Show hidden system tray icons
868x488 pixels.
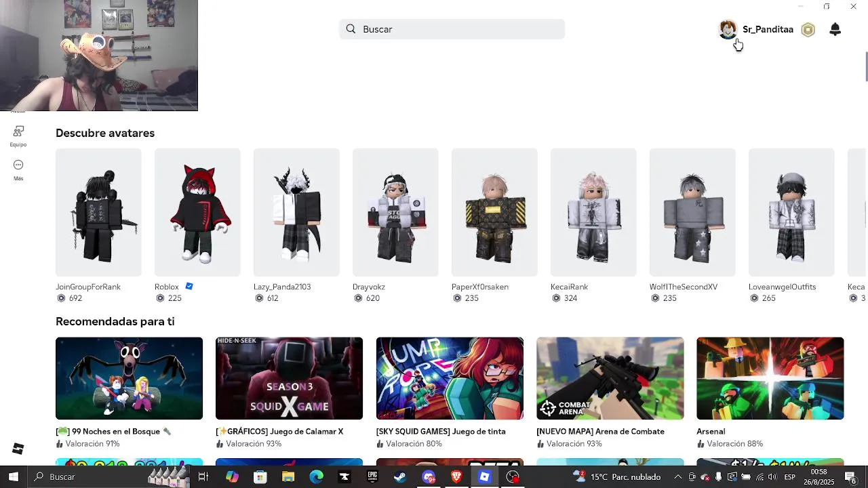point(677,476)
